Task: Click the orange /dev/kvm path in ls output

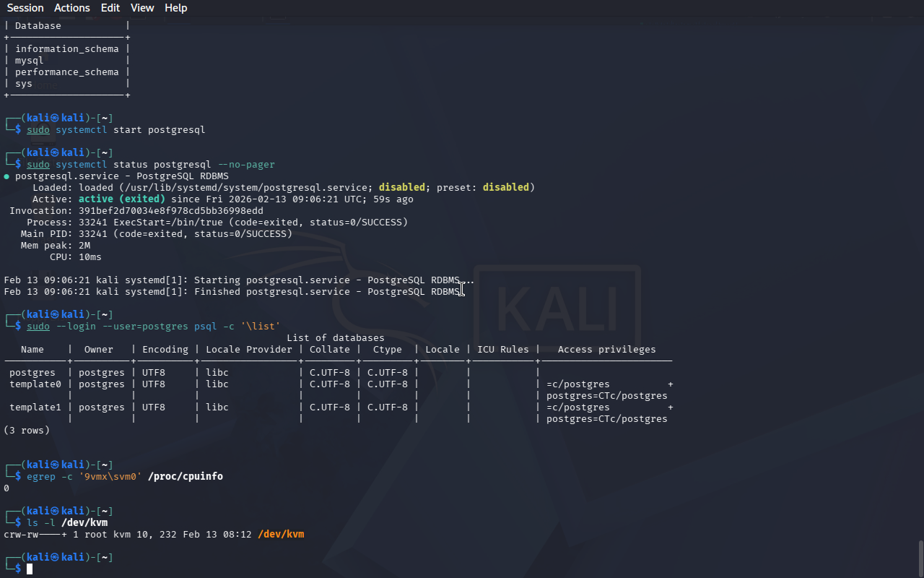Action: [281, 535]
